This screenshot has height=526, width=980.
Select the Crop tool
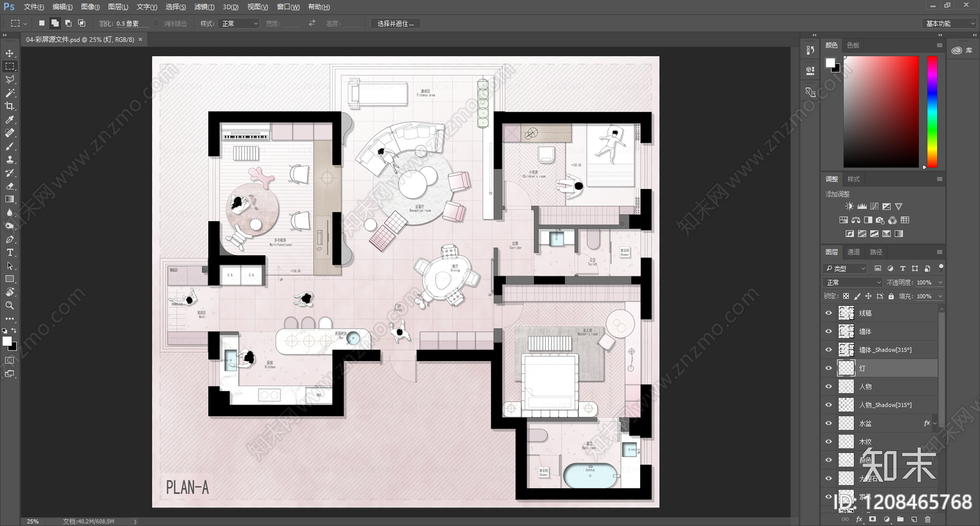point(10,107)
